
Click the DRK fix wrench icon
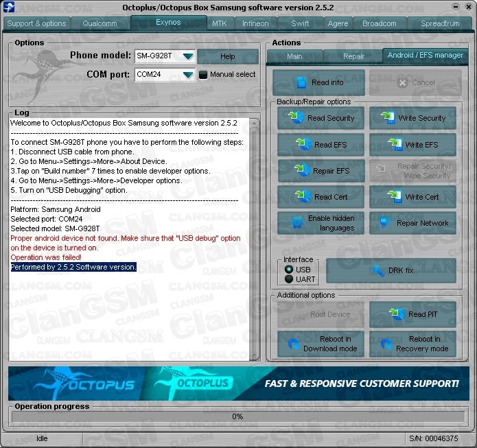(377, 270)
